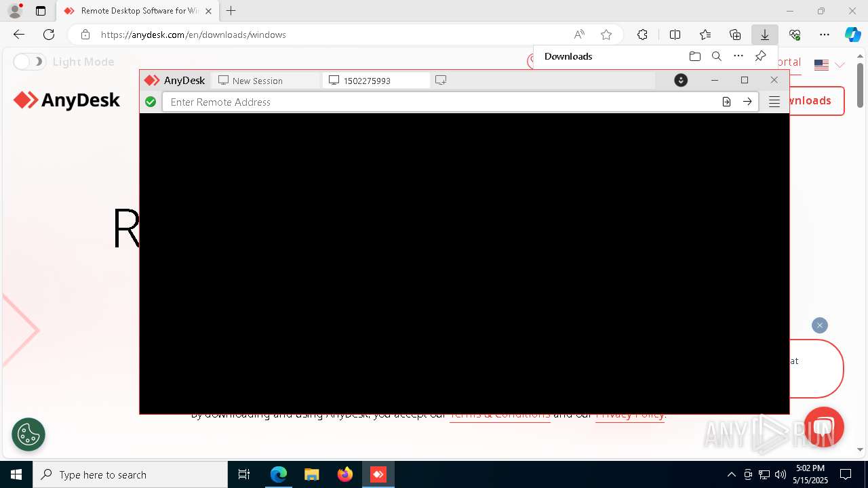Open Edge Extensions icon

coord(642,35)
